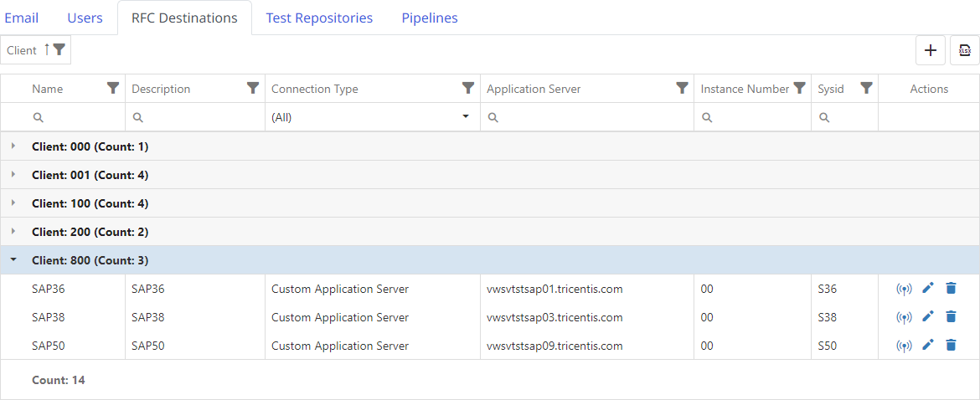980x400 pixels.
Task: Sort by the Connection Type column header
Action: [x=315, y=89]
